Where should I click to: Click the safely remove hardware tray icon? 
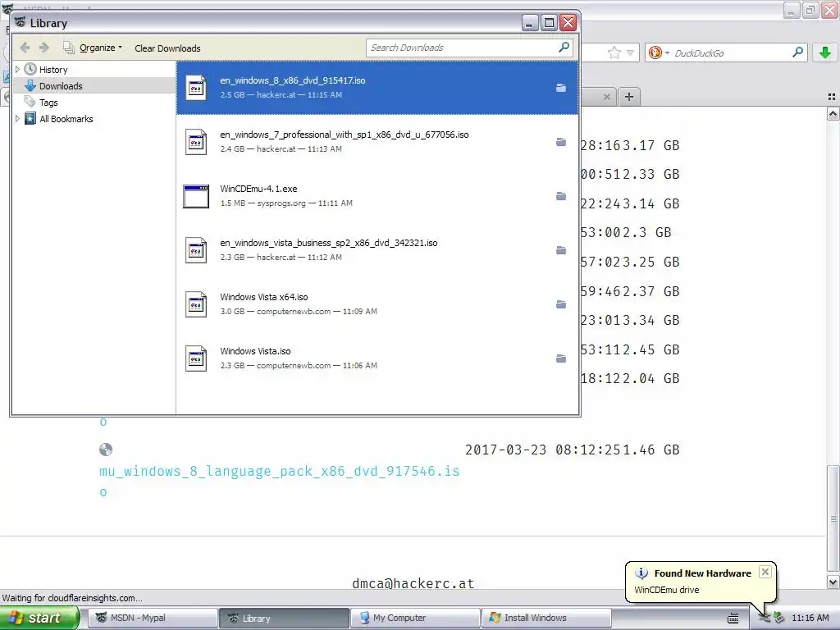(x=779, y=619)
